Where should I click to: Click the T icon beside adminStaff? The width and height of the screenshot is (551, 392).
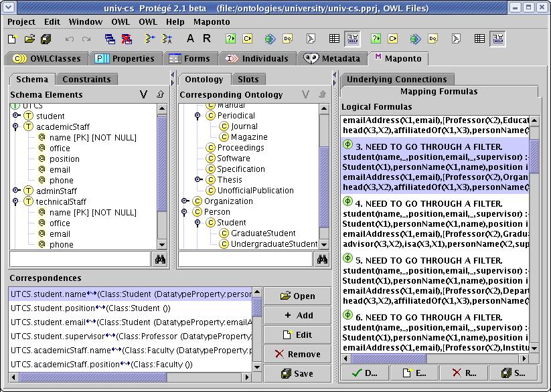(28, 191)
